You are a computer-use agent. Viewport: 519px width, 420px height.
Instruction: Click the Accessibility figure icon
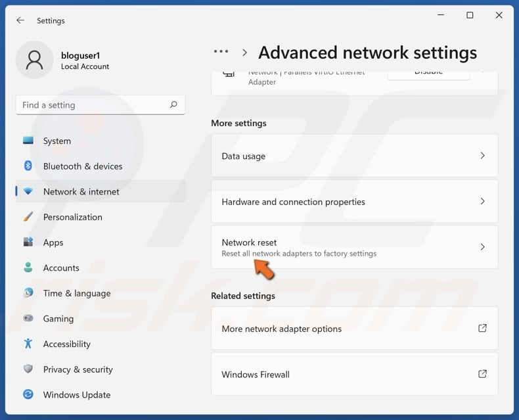tap(28, 344)
